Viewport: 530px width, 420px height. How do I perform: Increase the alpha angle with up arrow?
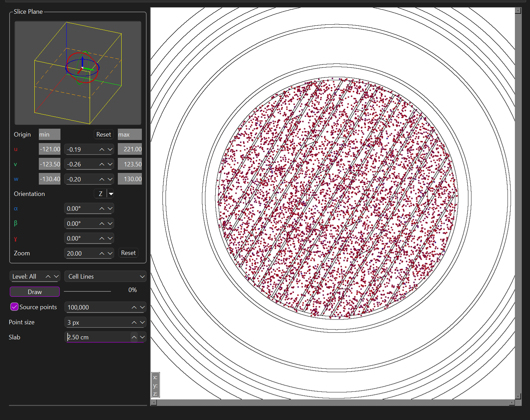click(x=102, y=209)
